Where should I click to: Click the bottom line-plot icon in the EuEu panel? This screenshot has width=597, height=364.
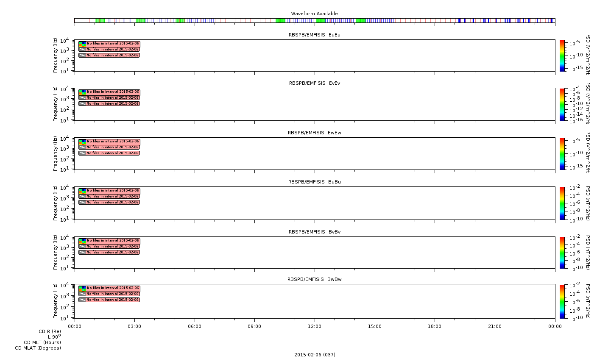click(82, 55)
